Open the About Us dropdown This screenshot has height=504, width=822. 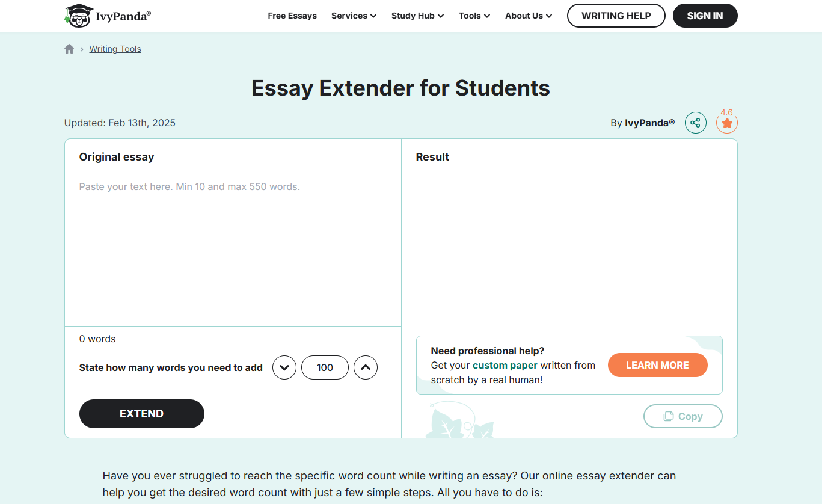tap(529, 16)
